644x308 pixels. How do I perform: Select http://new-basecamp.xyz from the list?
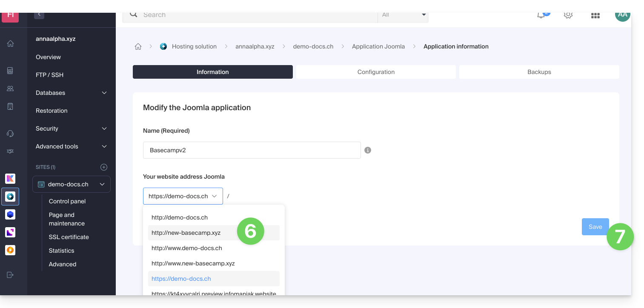click(186, 233)
